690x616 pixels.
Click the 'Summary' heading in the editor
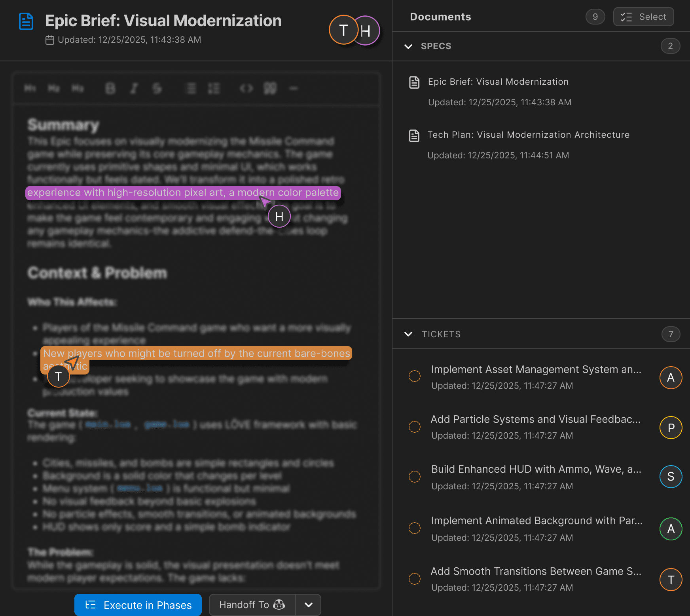(63, 125)
